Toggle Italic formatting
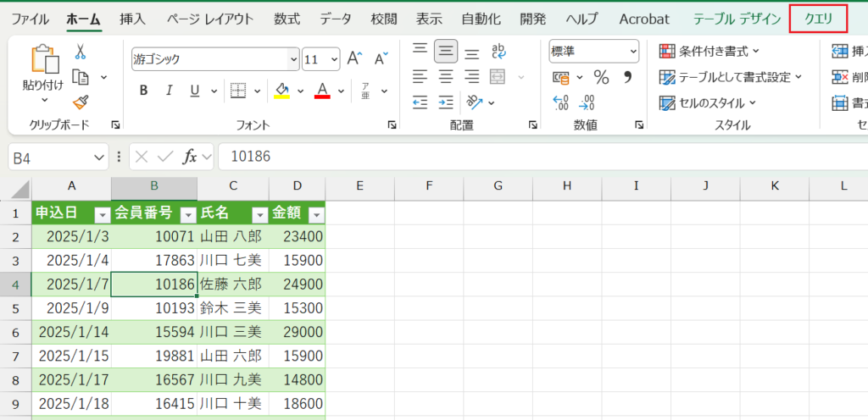Screen dimensions: 868x420 tap(170, 91)
